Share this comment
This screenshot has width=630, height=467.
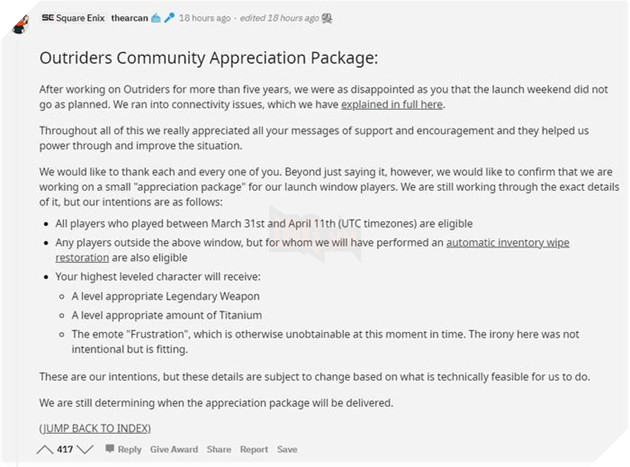pyautogui.click(x=218, y=450)
